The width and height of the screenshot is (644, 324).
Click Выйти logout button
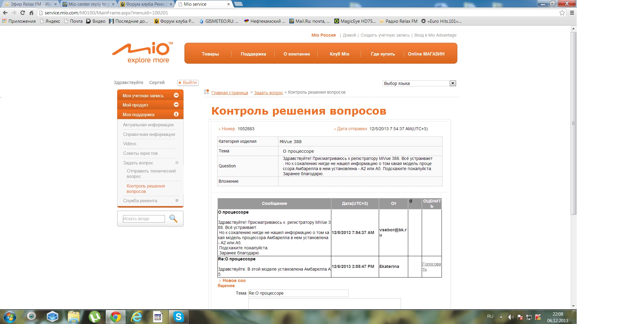coord(188,82)
